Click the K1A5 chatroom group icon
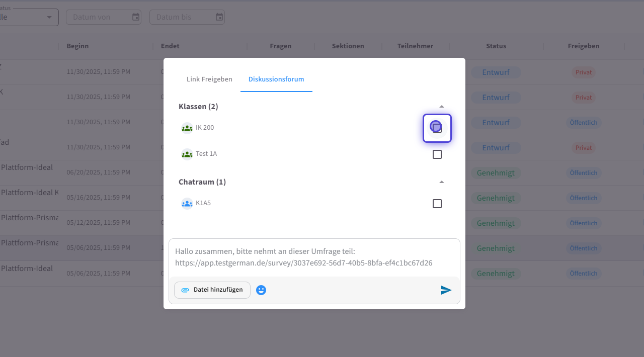Image resolution: width=644 pixels, height=357 pixels. point(187,204)
